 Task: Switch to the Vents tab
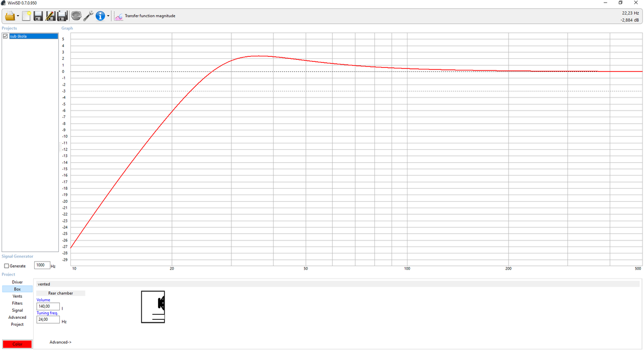tap(17, 296)
